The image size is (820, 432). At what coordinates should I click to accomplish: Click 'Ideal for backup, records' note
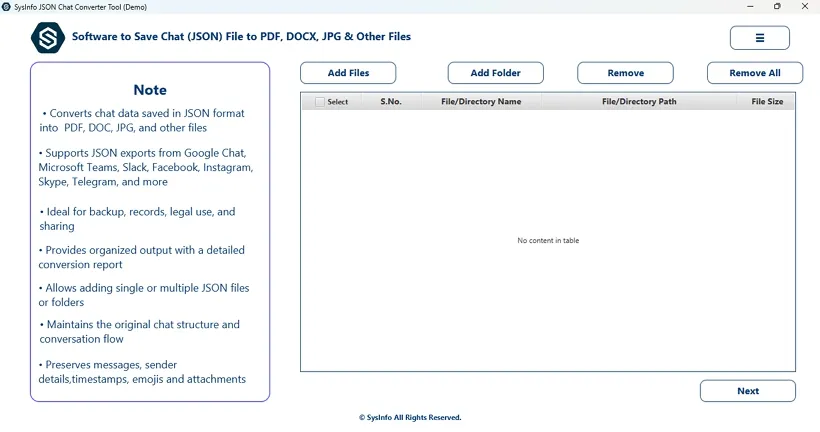(x=138, y=219)
